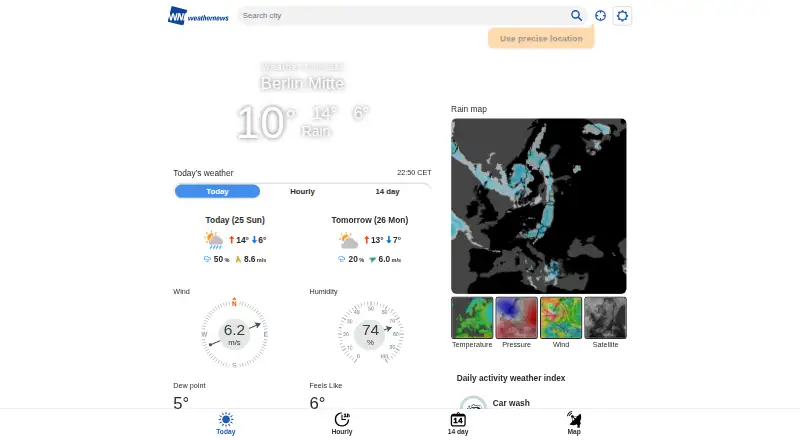Image resolution: width=800 pixels, height=440 pixels.
Task: Click the Rain map label
Action: 469,109
